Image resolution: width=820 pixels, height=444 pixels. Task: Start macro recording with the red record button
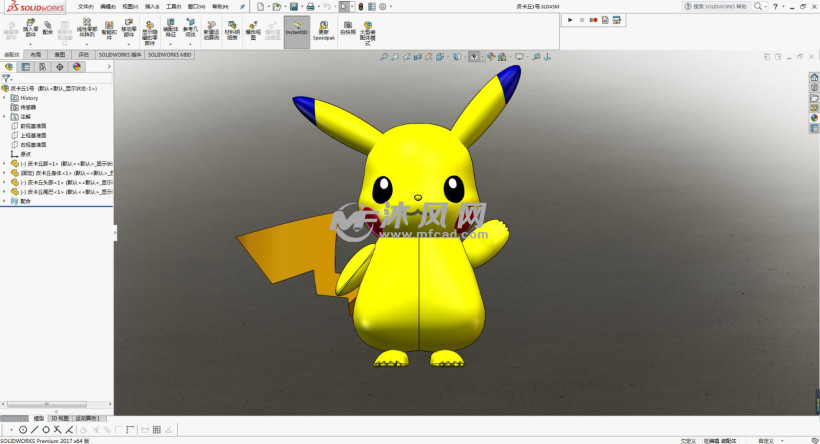click(x=594, y=20)
